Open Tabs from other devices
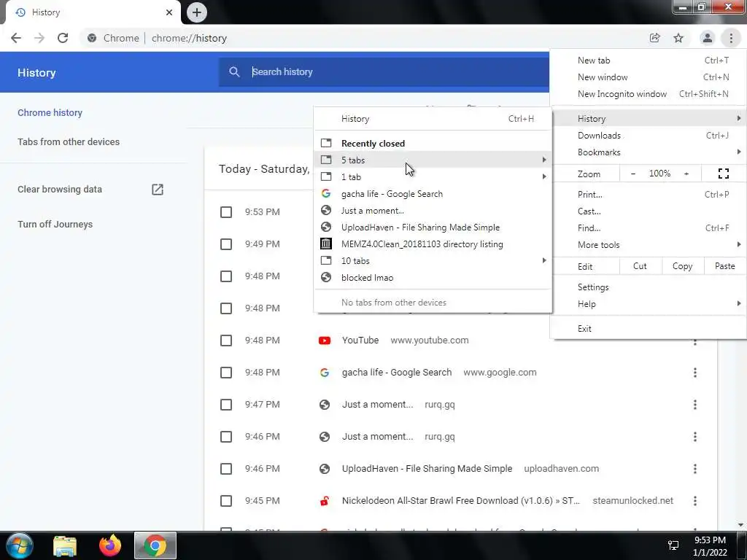Viewport: 747px width, 560px height. tap(69, 142)
